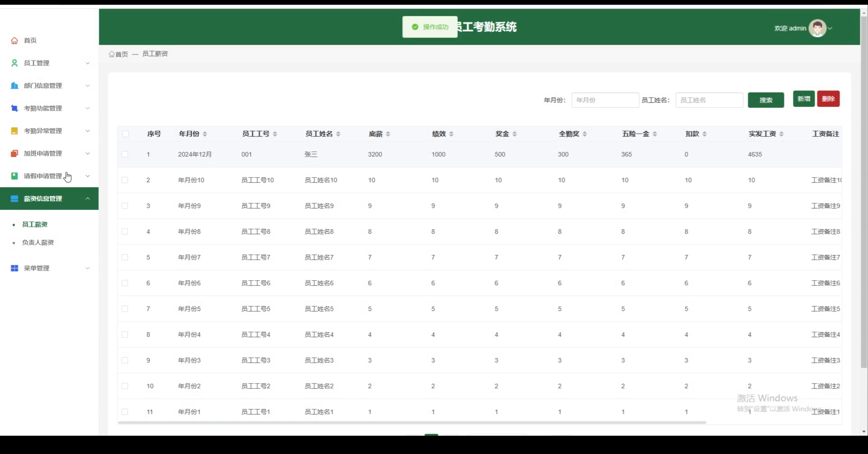This screenshot has width=868, height=454.
Task: Tick the checkbox for row 张三
Action: coord(125,154)
